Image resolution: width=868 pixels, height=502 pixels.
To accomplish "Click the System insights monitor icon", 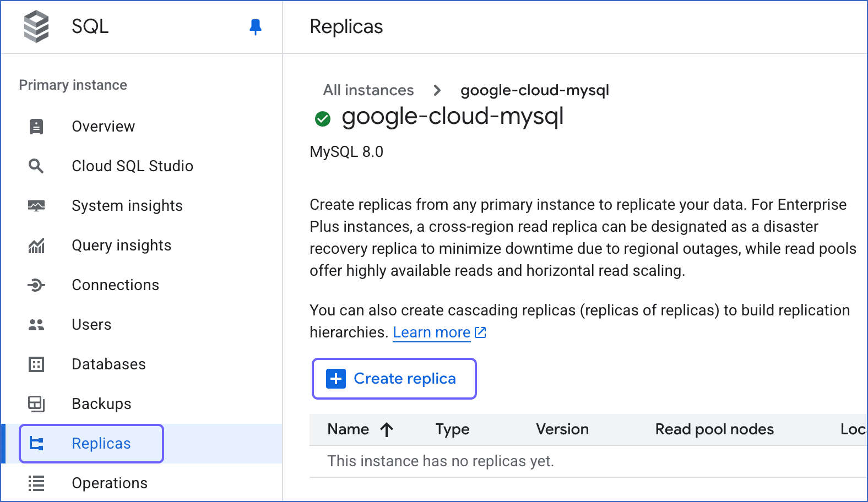I will coord(36,206).
